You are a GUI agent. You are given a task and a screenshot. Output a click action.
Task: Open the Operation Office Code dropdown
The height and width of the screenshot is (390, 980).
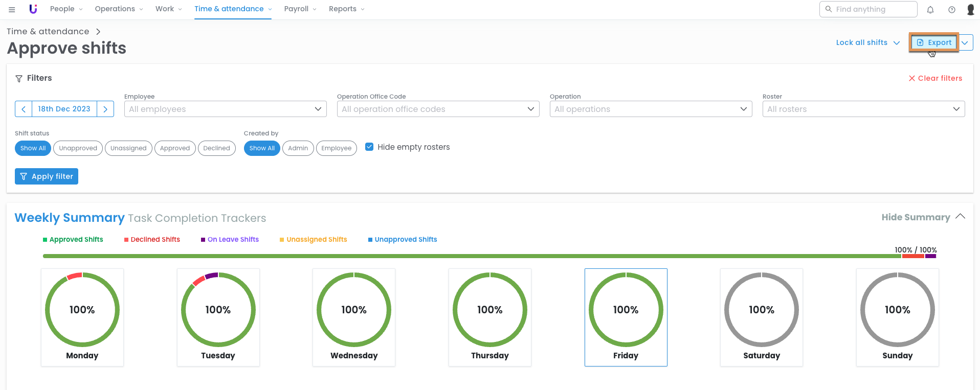[438, 109]
